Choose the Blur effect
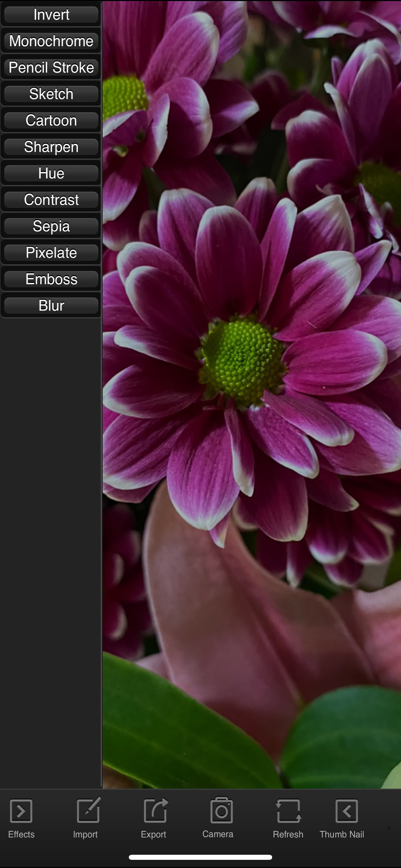Image resolution: width=401 pixels, height=868 pixels. (51, 305)
